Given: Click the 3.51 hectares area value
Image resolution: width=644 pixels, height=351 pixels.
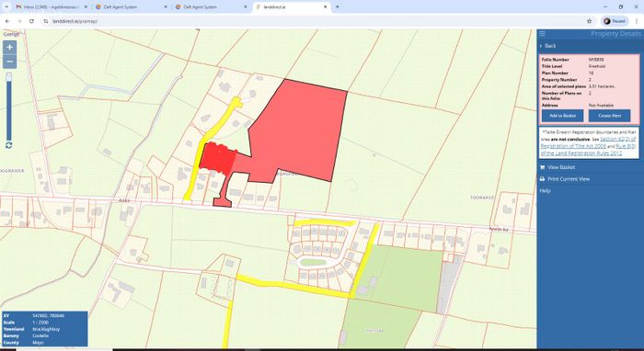Looking at the screenshot, I should [602, 86].
